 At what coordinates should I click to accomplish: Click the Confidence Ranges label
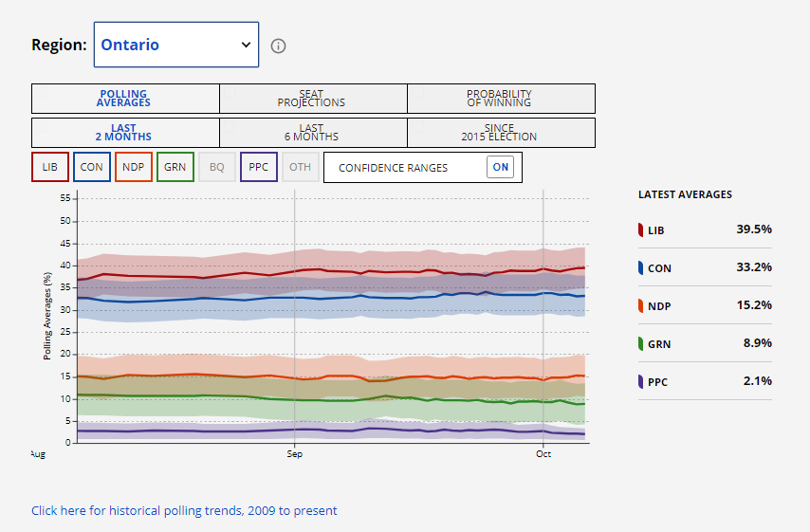pos(393,168)
